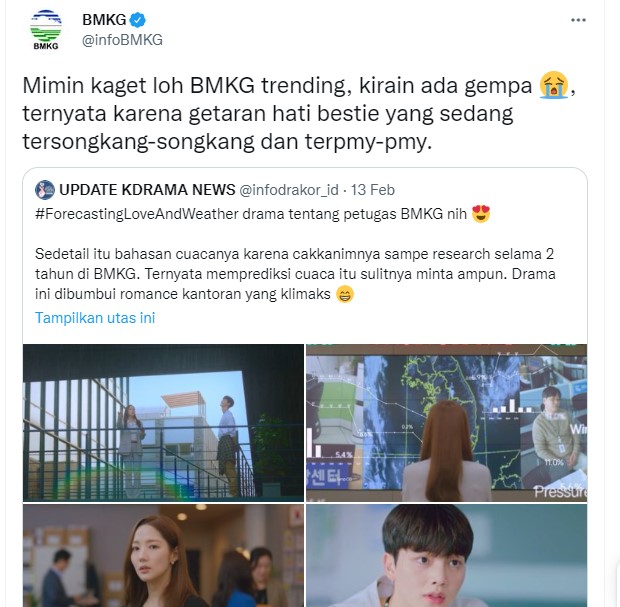Click the crying face emoji
This screenshot has height=607, width=620.
pos(554,85)
